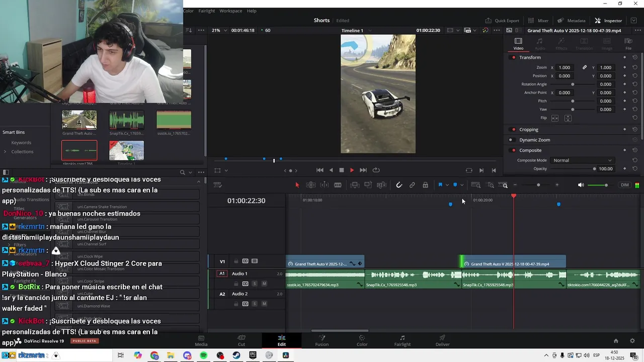Click the Replace Clip toolbar icon
Viewport: 644px width, 362px height.
(x=381, y=185)
